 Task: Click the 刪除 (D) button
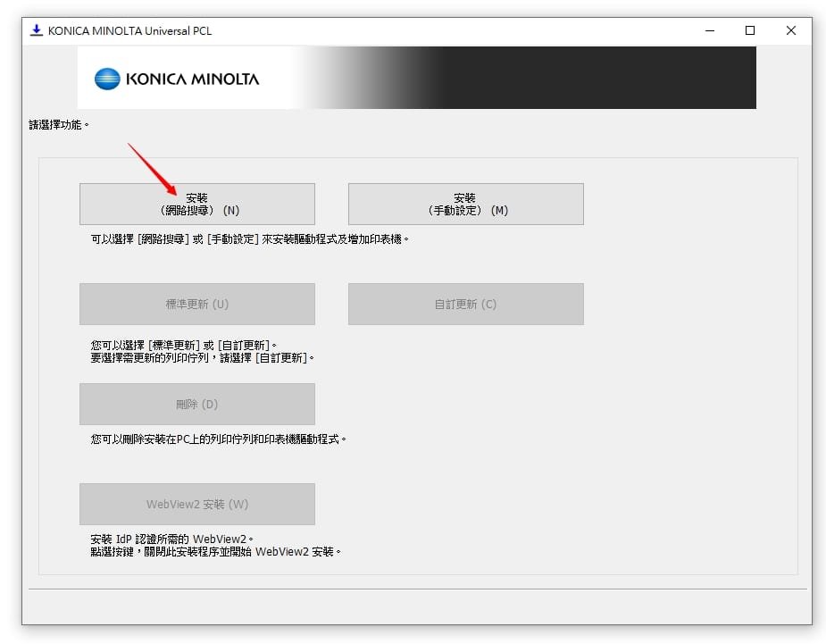point(196,404)
